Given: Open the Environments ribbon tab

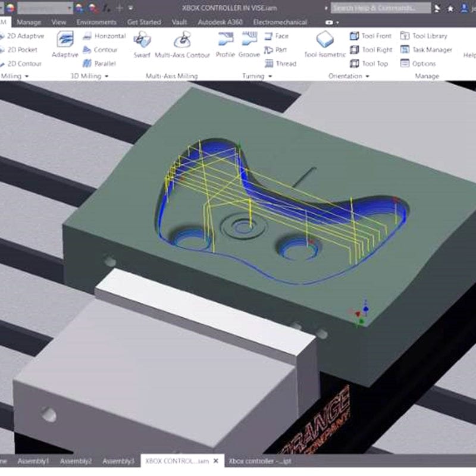Looking at the screenshot, I should tap(96, 22).
